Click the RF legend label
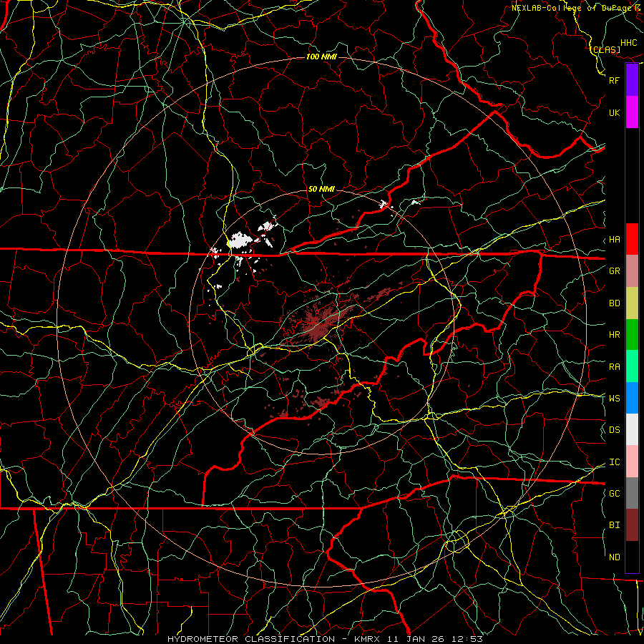This screenshot has height=644, width=644. tap(615, 80)
